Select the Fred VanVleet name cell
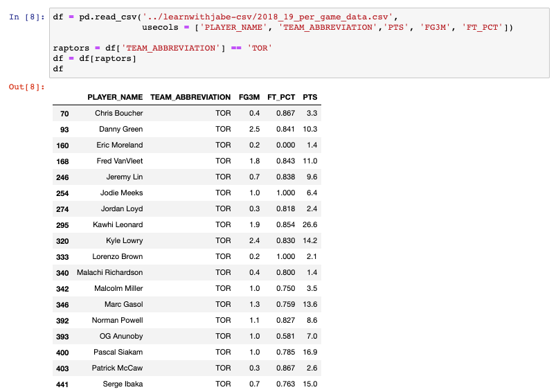Viewport: 556px width, 392px height. coord(120,161)
